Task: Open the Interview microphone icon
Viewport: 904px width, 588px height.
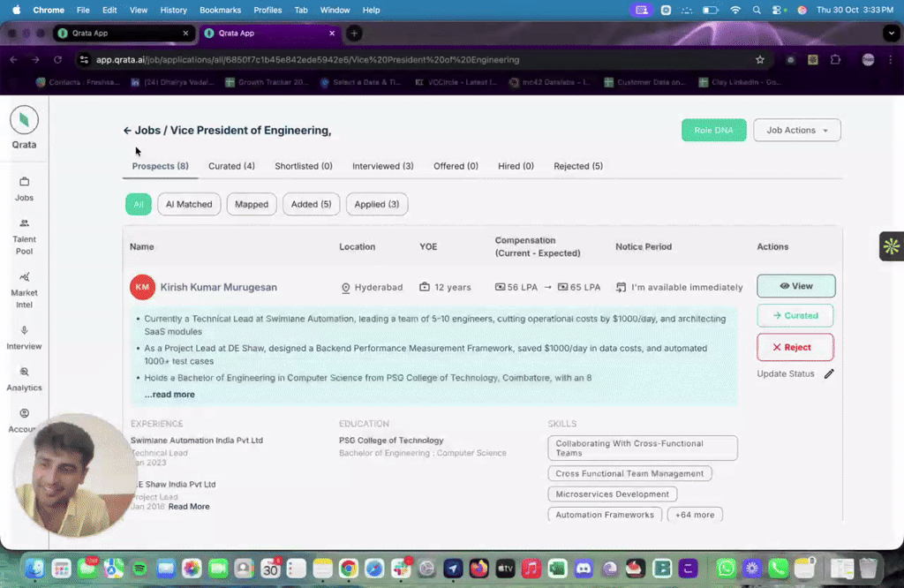Action: click(24, 330)
